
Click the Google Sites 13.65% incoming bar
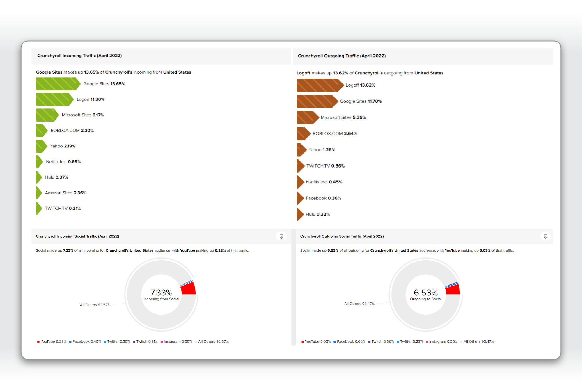(58, 84)
